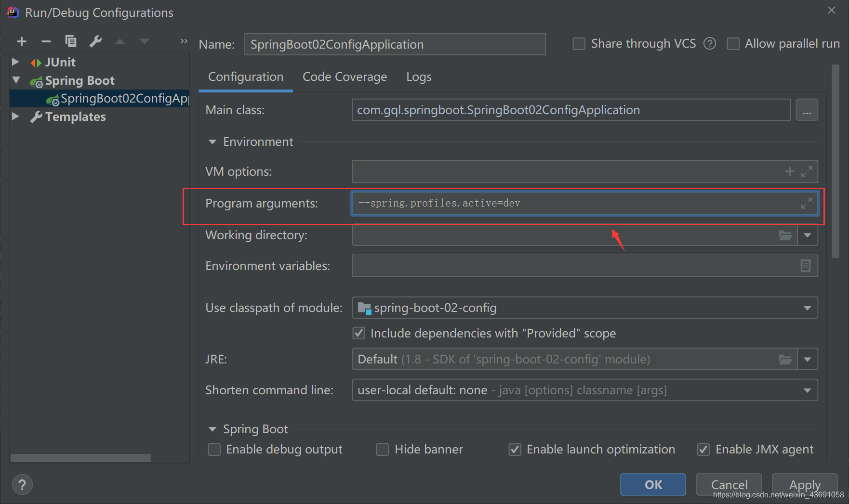Move configuration up arrow

coord(120,42)
